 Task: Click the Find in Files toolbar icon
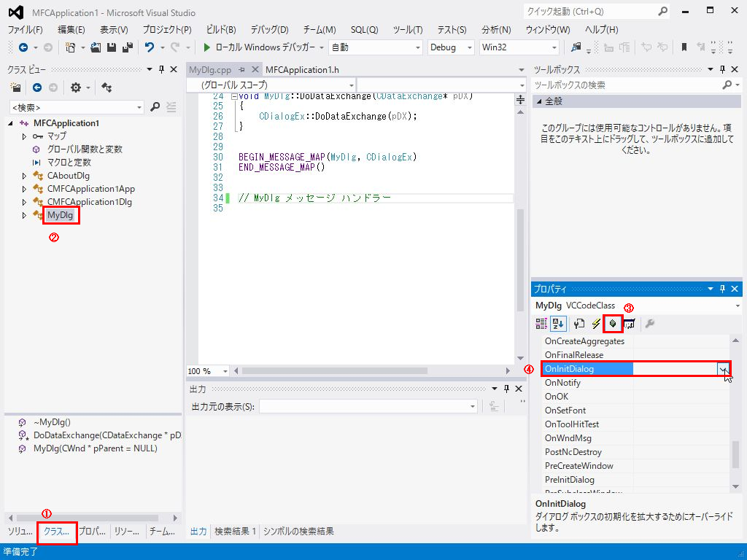(576, 47)
